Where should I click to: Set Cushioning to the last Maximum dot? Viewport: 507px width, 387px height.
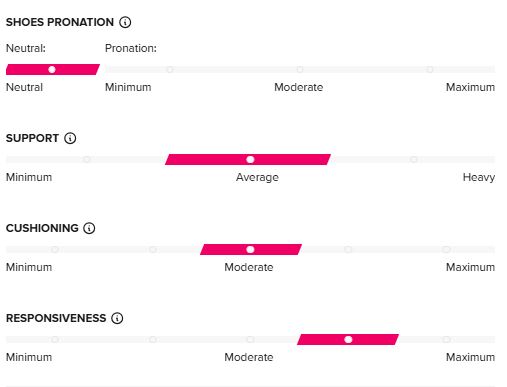pyautogui.click(x=446, y=249)
